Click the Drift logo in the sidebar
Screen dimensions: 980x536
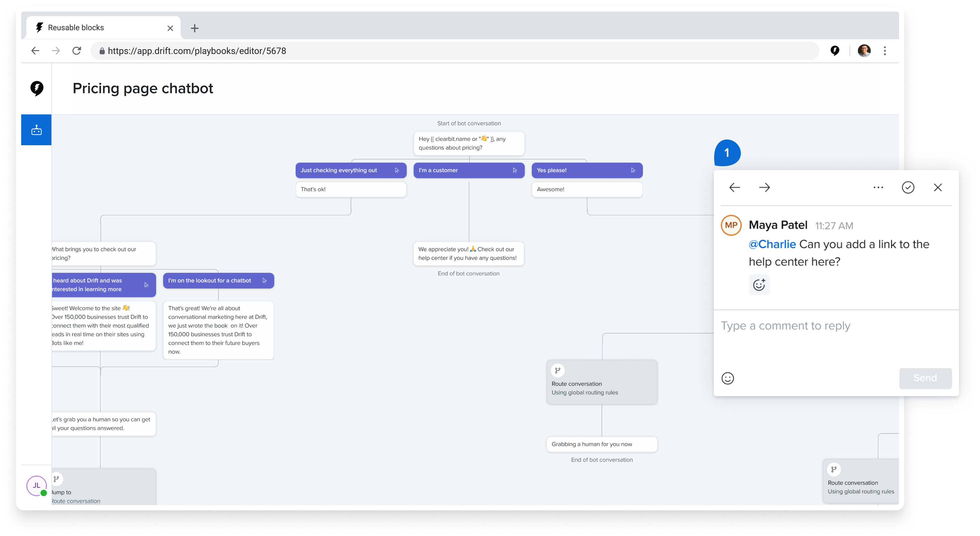(37, 88)
